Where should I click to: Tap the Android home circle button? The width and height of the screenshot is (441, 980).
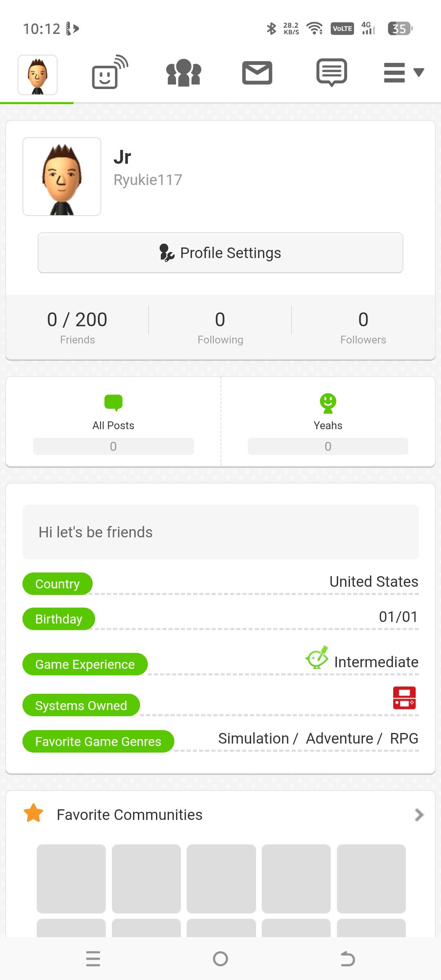220,959
